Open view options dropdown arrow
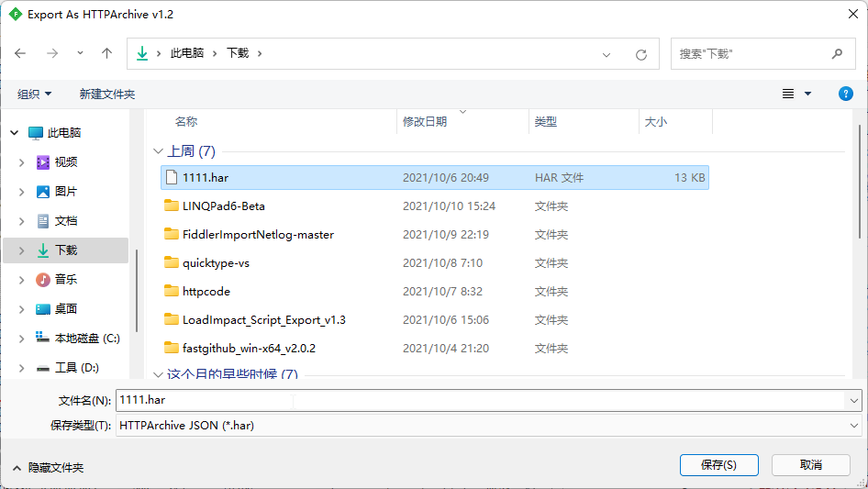Screen dimensions: 868x489 click(807, 94)
